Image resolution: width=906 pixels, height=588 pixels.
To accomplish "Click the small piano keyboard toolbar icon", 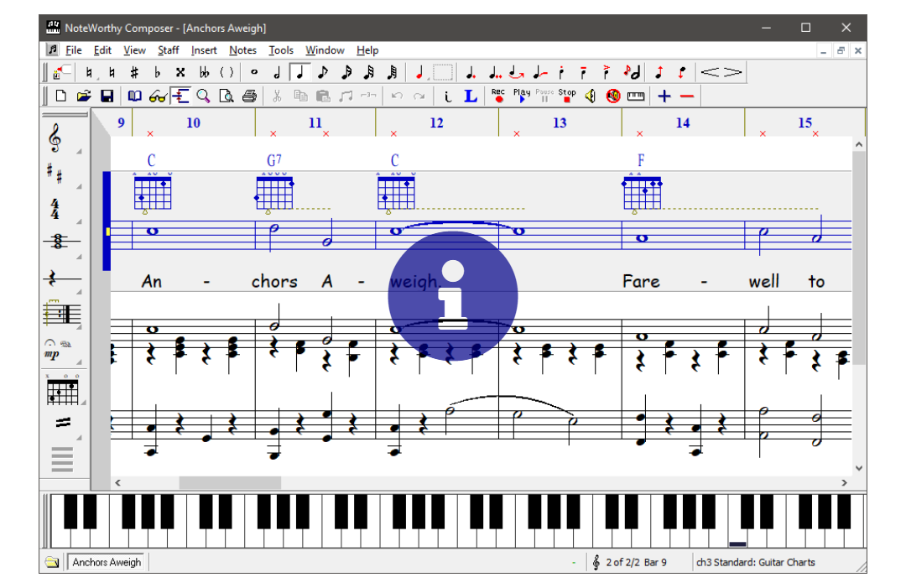I will [x=636, y=96].
